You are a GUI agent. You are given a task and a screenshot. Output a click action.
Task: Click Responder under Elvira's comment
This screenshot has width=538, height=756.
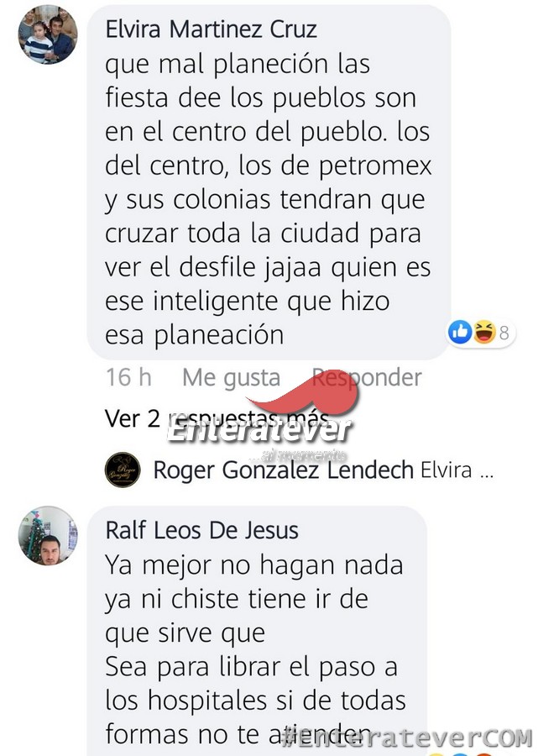click(367, 377)
